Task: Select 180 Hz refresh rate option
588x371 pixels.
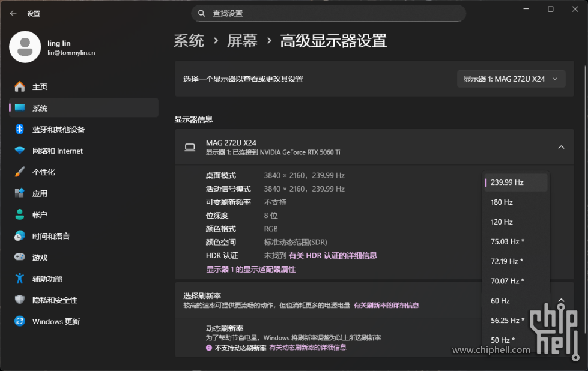Action: pos(502,202)
